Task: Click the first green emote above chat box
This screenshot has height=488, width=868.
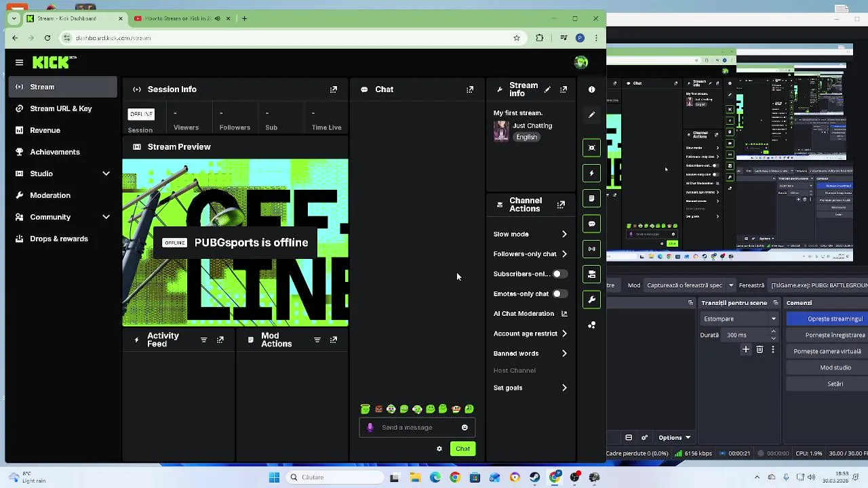Action: [366, 409]
